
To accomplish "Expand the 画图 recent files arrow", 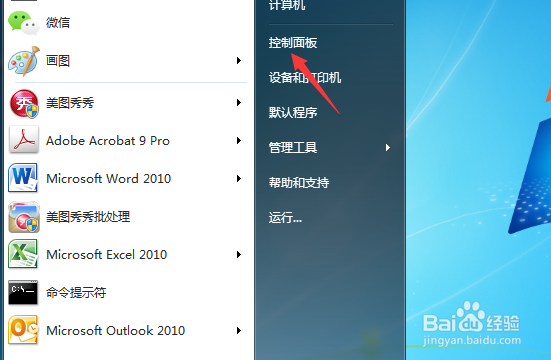I will pos(239,60).
